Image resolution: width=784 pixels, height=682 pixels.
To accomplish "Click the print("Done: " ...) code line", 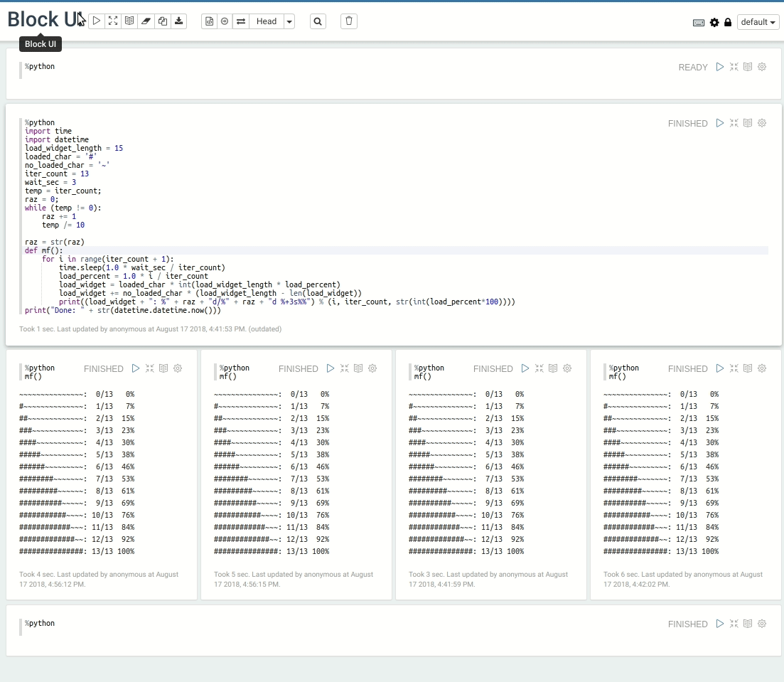I will pos(122,310).
